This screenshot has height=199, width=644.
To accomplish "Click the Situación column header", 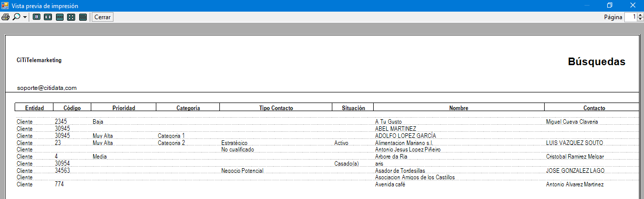I will point(353,108).
